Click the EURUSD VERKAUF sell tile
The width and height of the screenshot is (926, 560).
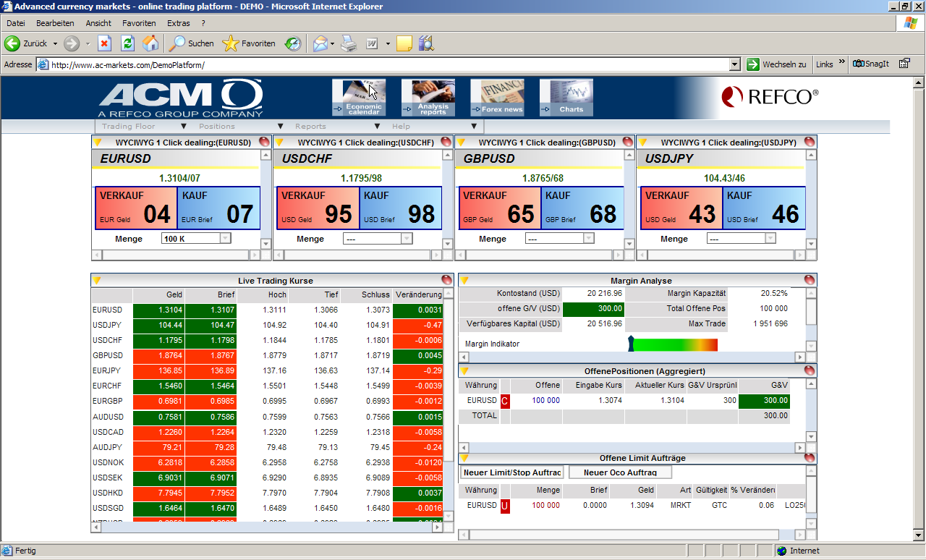click(136, 208)
